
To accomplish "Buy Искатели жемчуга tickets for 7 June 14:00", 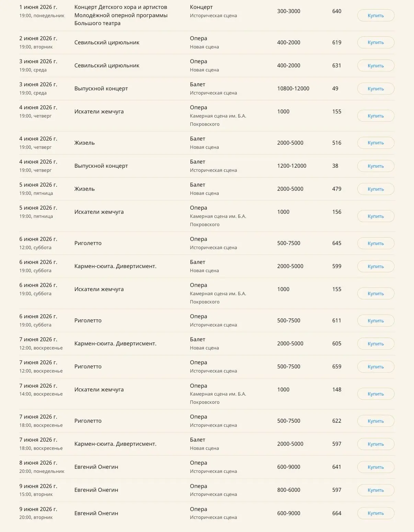I will pos(376,394).
